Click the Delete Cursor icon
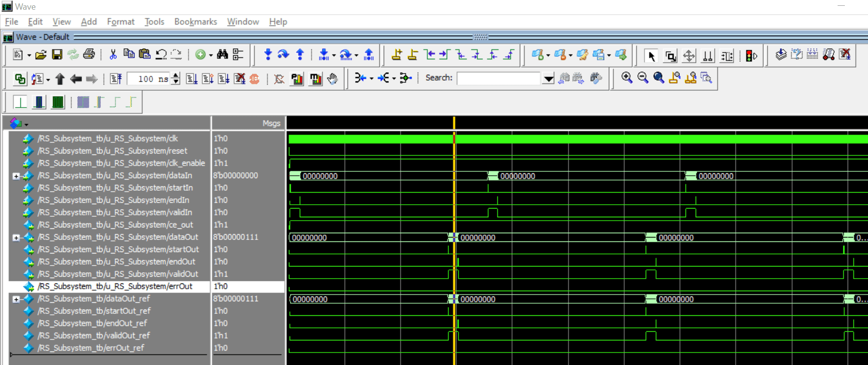Screen dimensions: 868x365 point(413,55)
